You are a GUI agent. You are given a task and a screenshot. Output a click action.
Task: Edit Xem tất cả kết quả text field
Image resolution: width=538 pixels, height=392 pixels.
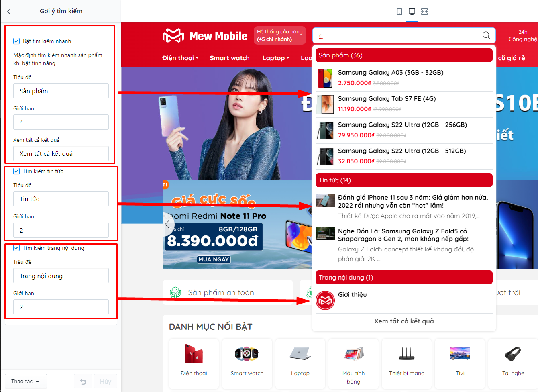(61, 153)
